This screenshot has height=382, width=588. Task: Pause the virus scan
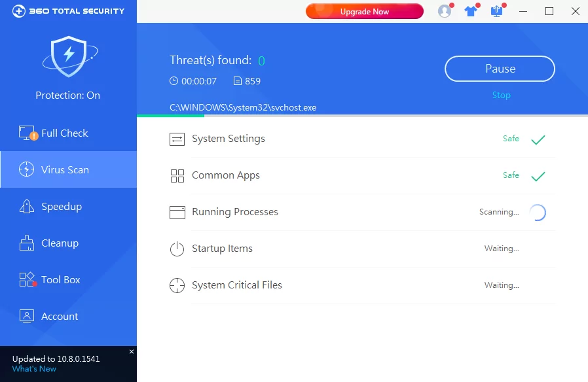(x=500, y=69)
